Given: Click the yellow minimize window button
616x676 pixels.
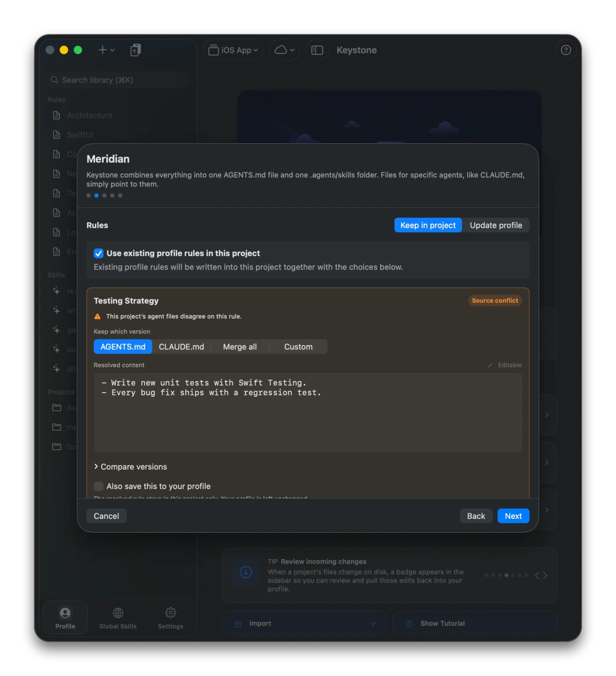Looking at the screenshot, I should 64,50.
